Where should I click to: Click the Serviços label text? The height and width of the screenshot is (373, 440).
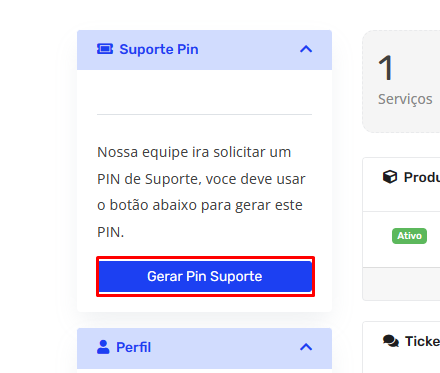coord(405,99)
